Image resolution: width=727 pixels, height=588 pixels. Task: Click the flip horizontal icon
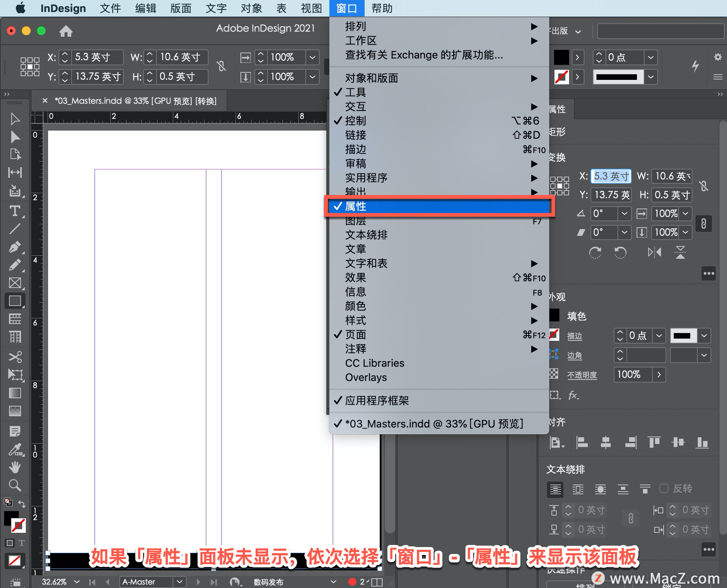pyautogui.click(x=654, y=252)
